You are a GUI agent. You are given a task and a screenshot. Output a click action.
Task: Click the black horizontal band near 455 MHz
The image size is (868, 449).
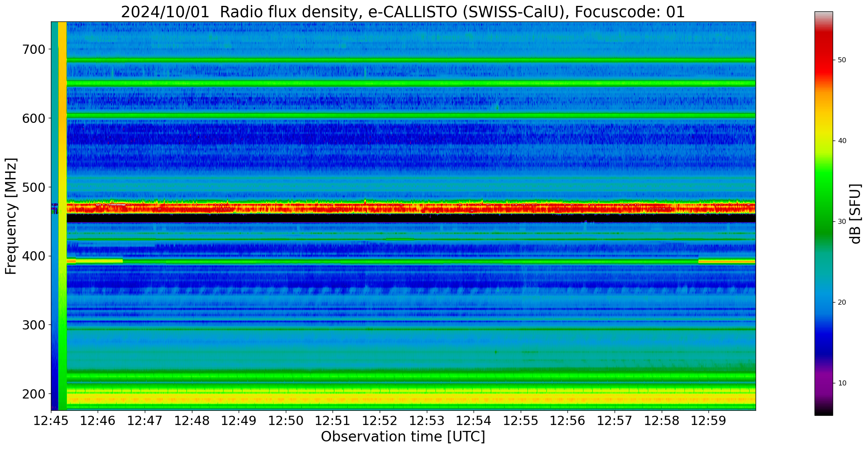click(411, 218)
